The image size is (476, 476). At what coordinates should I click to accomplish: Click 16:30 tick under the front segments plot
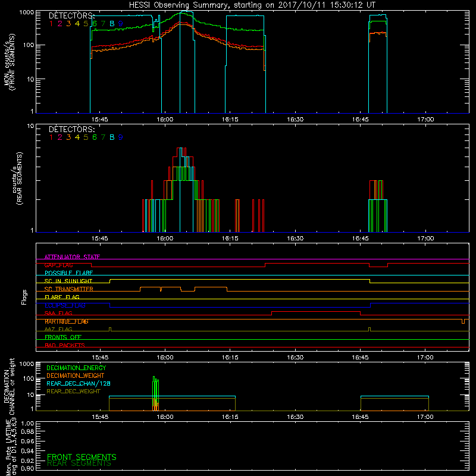[x=295, y=120]
